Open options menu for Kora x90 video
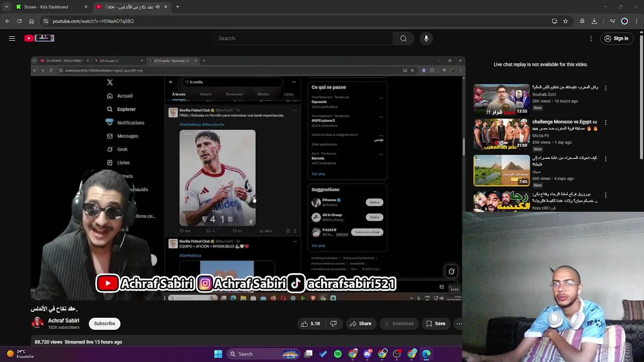 tap(606, 195)
